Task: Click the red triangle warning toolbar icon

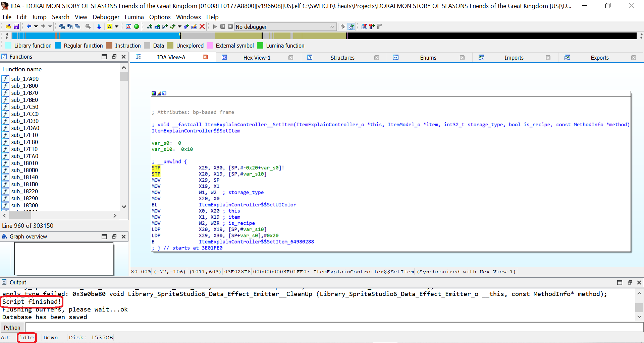Action: (x=128, y=26)
